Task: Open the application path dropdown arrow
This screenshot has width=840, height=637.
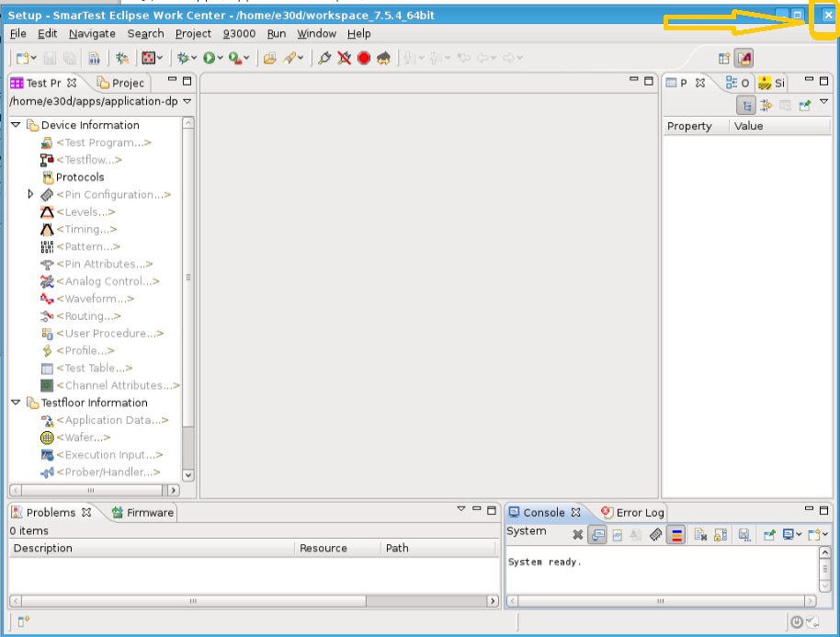Action: pos(187,101)
